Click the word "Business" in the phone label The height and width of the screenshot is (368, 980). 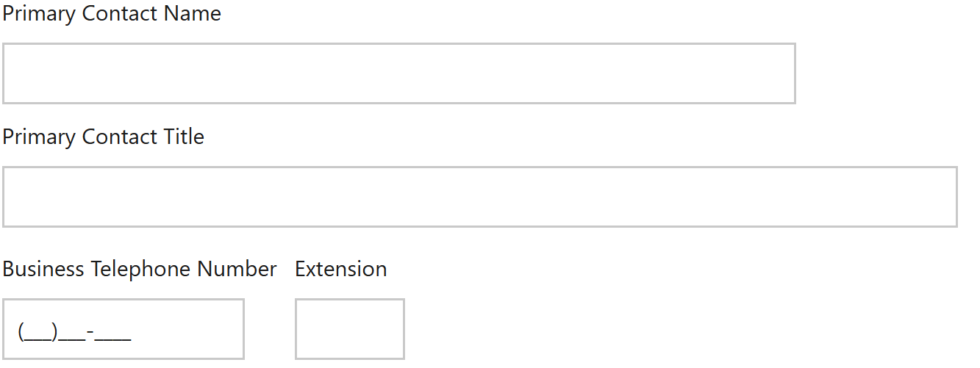pyautogui.click(x=43, y=270)
